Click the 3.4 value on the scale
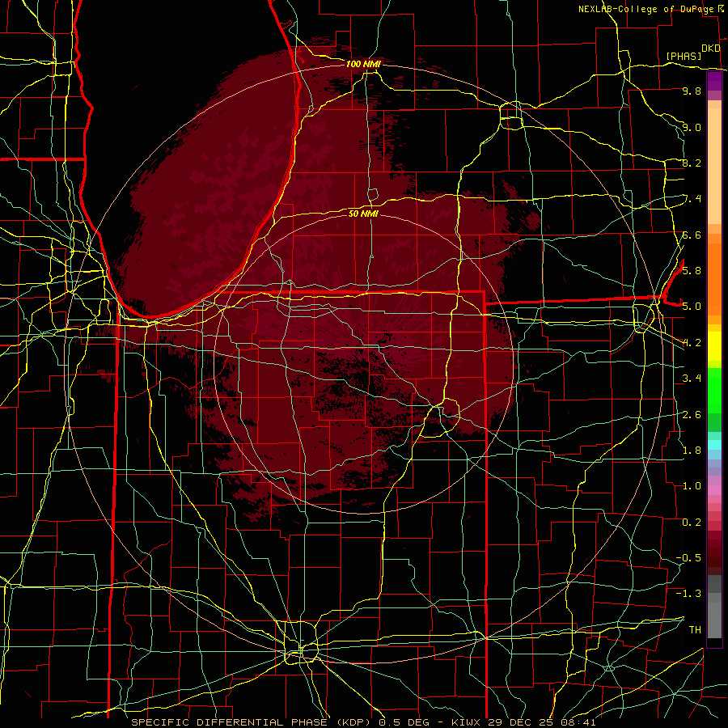The width and height of the screenshot is (728, 728). [x=692, y=378]
